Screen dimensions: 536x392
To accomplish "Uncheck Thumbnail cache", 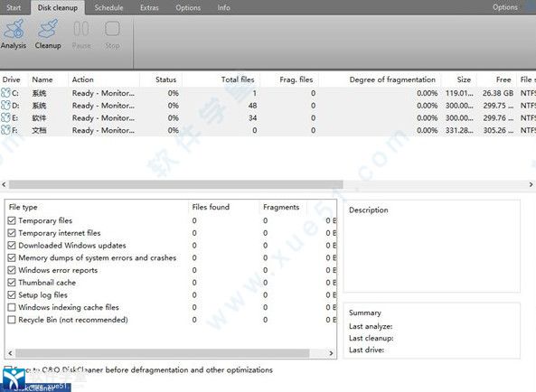I will pyautogui.click(x=12, y=283).
